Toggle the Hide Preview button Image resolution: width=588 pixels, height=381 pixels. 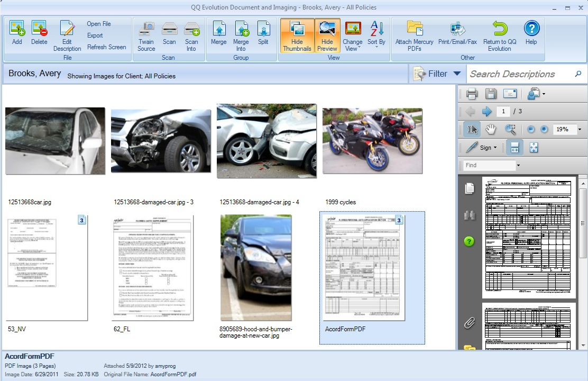coord(327,35)
